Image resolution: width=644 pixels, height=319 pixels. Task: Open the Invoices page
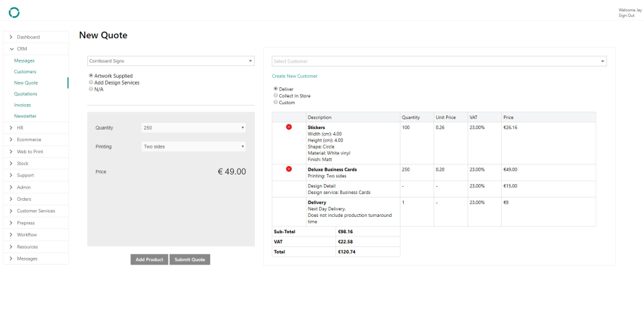[x=22, y=105]
